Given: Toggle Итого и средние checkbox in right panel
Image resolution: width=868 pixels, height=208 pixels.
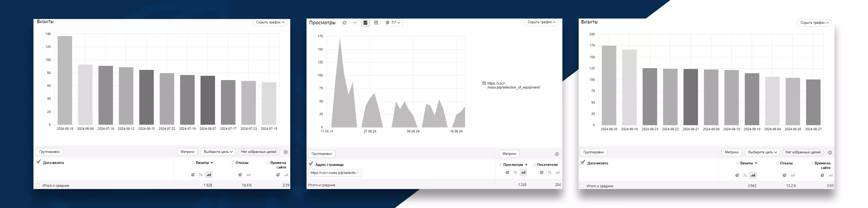Looking at the screenshot, I should point(582,186).
